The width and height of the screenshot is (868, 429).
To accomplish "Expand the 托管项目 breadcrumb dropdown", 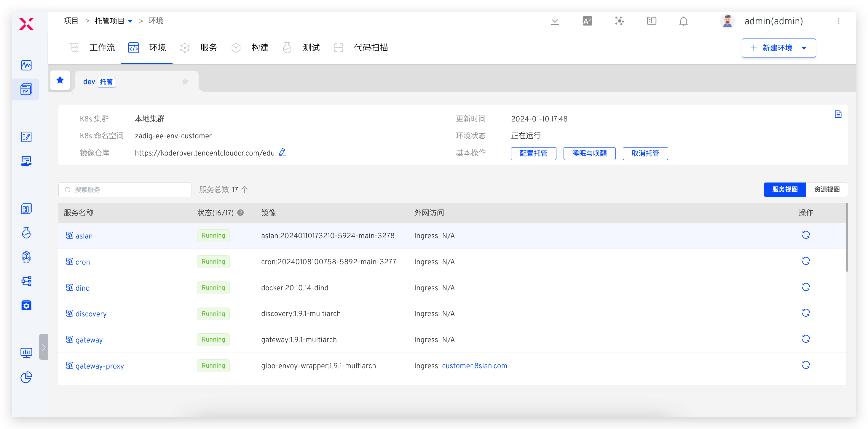I will pyautogui.click(x=131, y=21).
